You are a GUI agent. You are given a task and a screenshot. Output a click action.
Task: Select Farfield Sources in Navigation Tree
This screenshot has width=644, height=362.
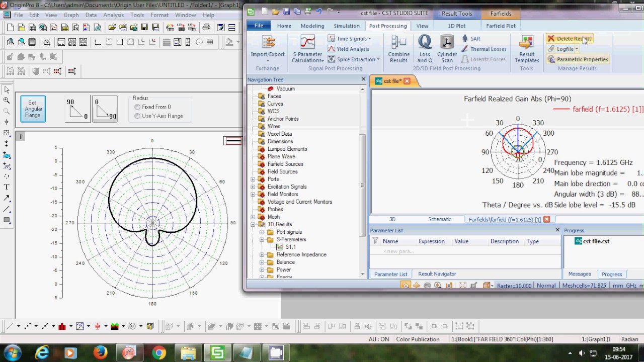[285, 164]
